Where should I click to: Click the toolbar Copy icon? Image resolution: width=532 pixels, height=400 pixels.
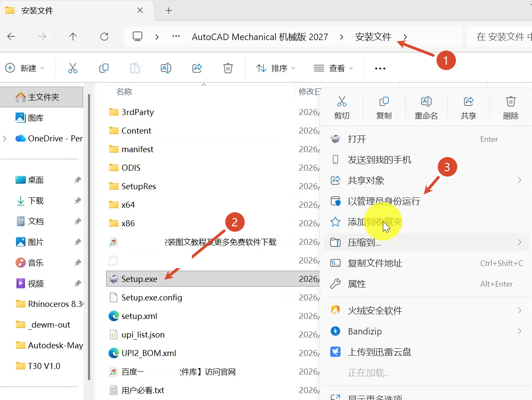[104, 68]
